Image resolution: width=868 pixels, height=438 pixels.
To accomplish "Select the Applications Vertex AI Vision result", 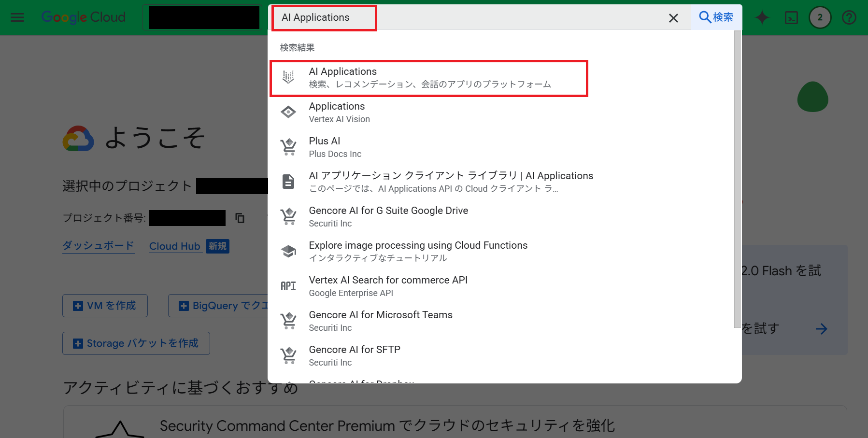I will click(x=501, y=113).
